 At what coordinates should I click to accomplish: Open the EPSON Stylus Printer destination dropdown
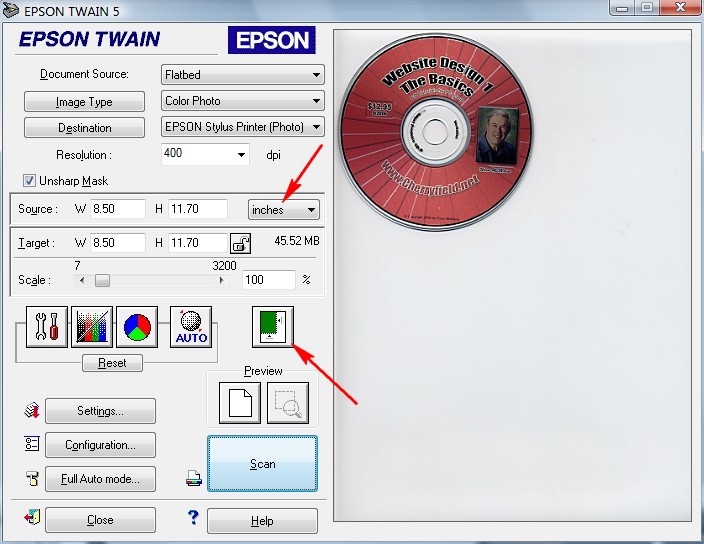point(243,127)
